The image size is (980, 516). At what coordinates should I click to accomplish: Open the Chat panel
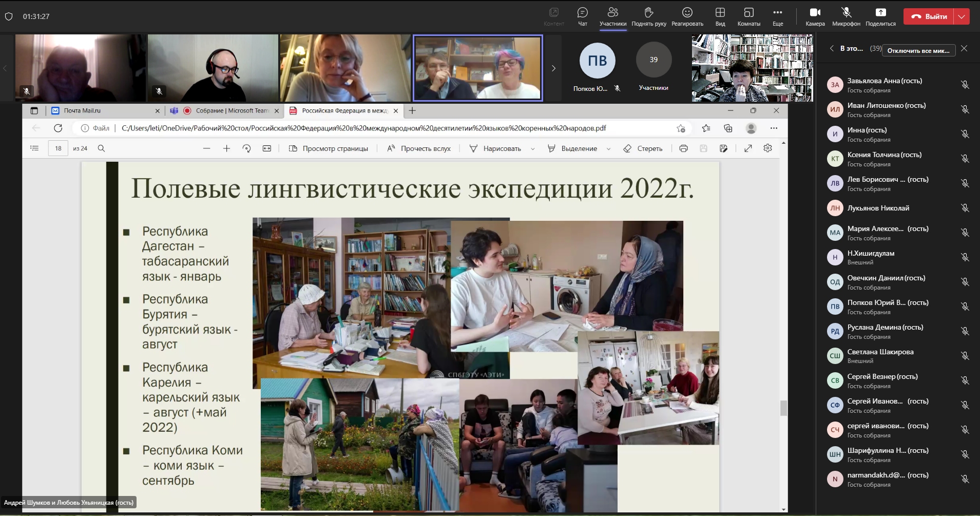click(x=582, y=16)
